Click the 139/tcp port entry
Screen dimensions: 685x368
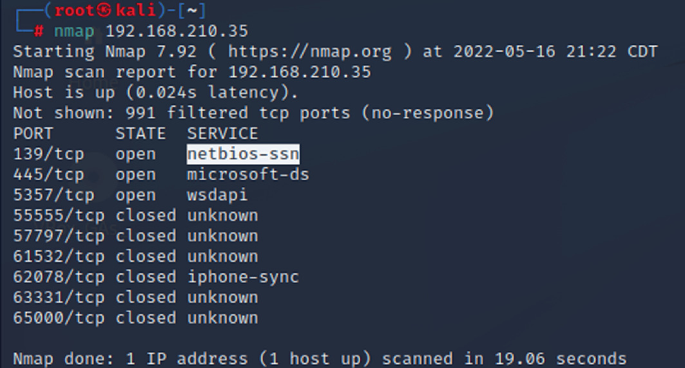pyautogui.click(x=48, y=154)
